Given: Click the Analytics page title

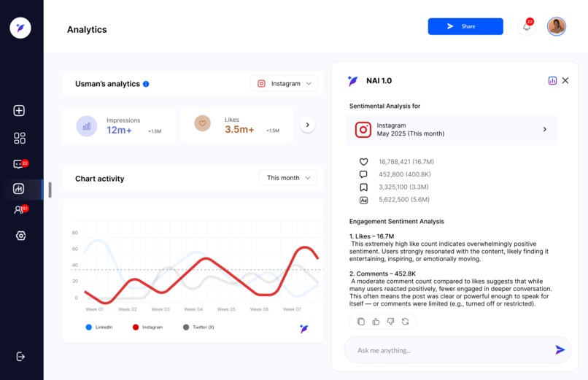Looking at the screenshot, I should (87, 30).
